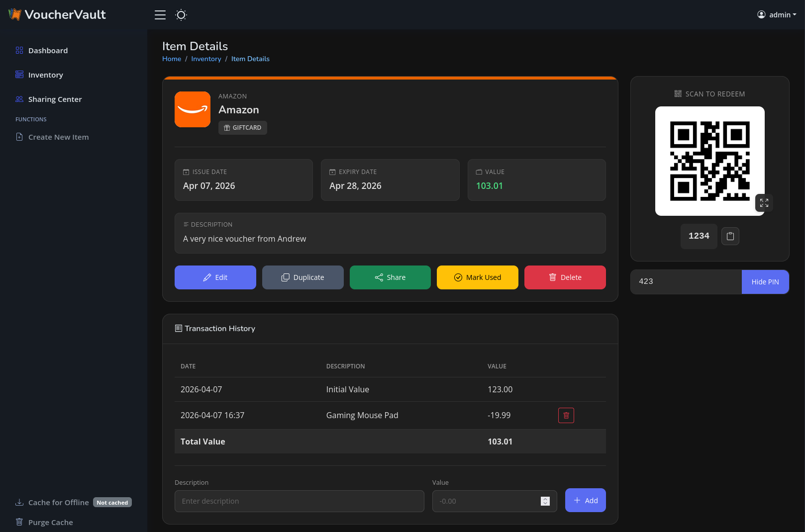Click the Inventory breadcrumb link

[206, 59]
